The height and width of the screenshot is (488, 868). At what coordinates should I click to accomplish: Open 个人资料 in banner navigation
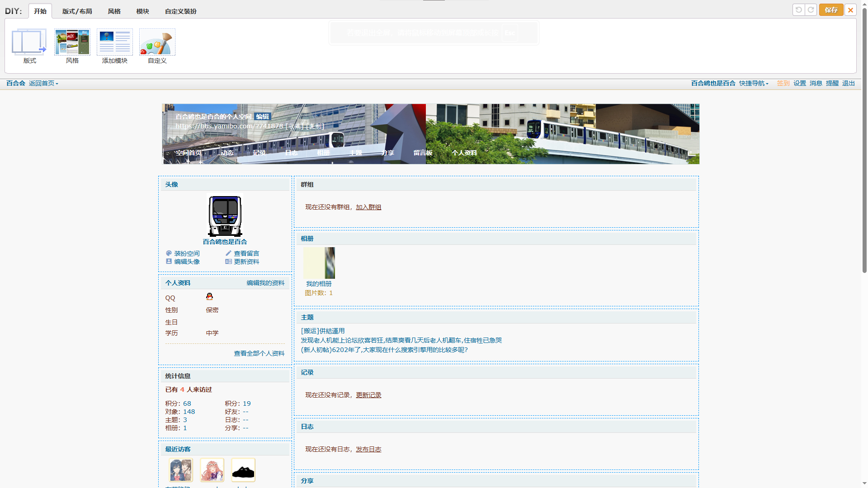pos(464,153)
